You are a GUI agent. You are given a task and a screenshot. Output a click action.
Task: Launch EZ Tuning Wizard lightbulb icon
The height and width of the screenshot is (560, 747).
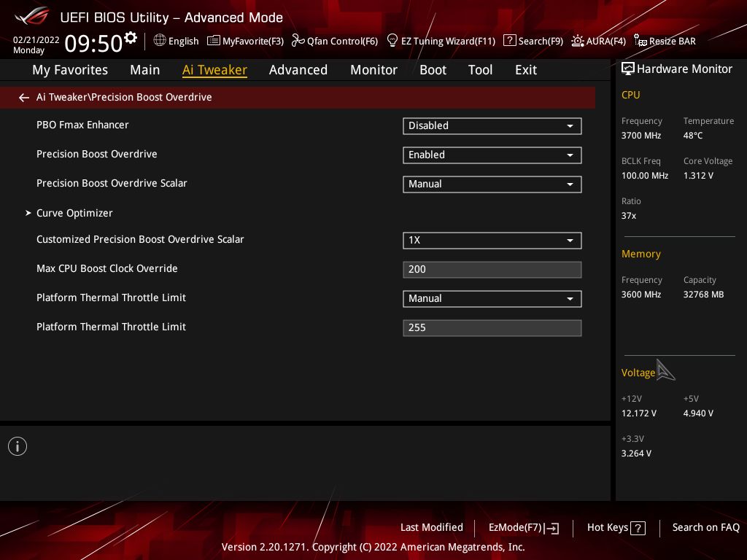click(x=392, y=41)
